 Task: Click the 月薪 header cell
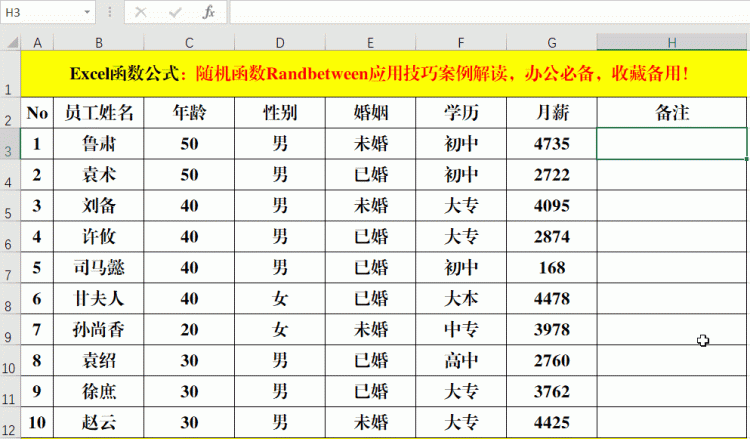(551, 112)
